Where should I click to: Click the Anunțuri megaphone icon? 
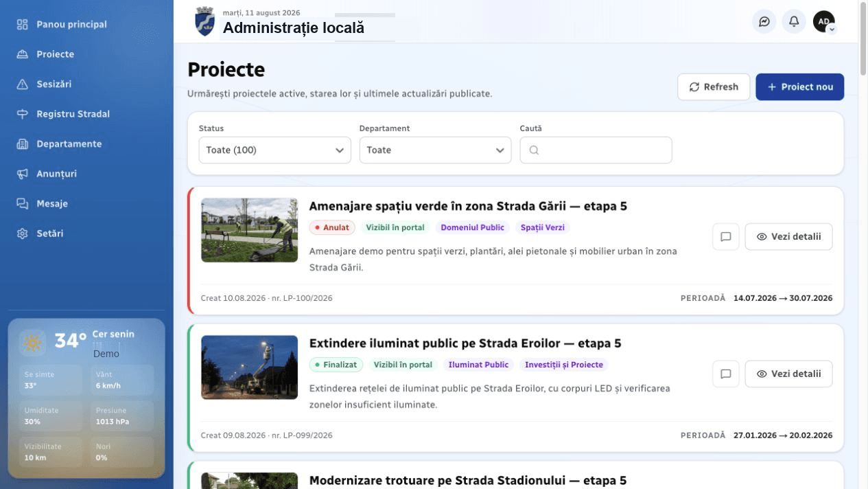[x=23, y=174]
